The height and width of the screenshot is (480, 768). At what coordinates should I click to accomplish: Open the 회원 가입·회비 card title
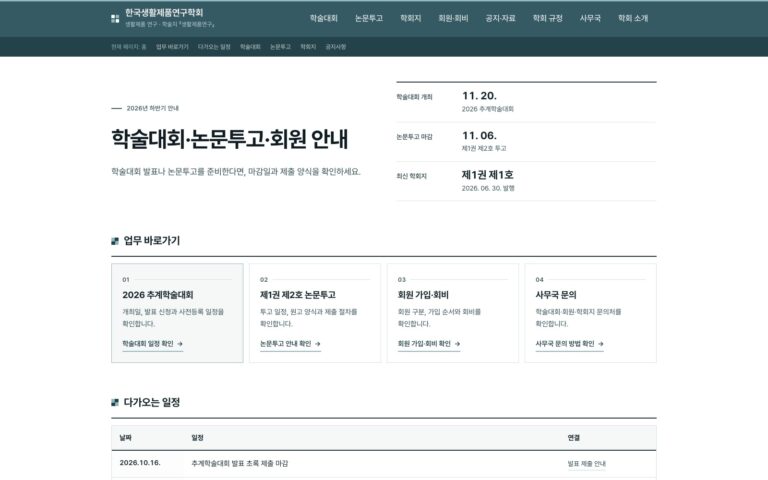tap(423, 295)
